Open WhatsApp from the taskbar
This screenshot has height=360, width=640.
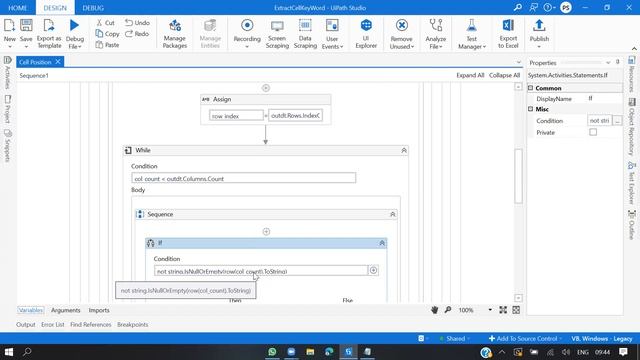(x=272, y=352)
